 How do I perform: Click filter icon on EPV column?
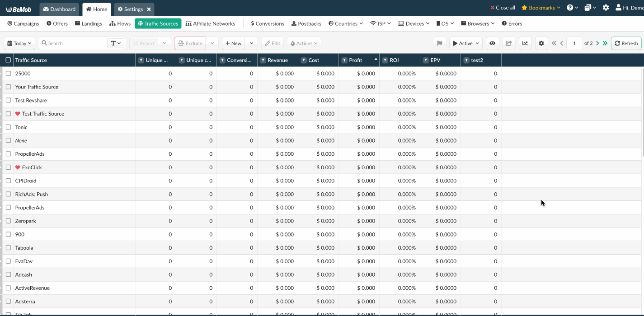point(425,60)
